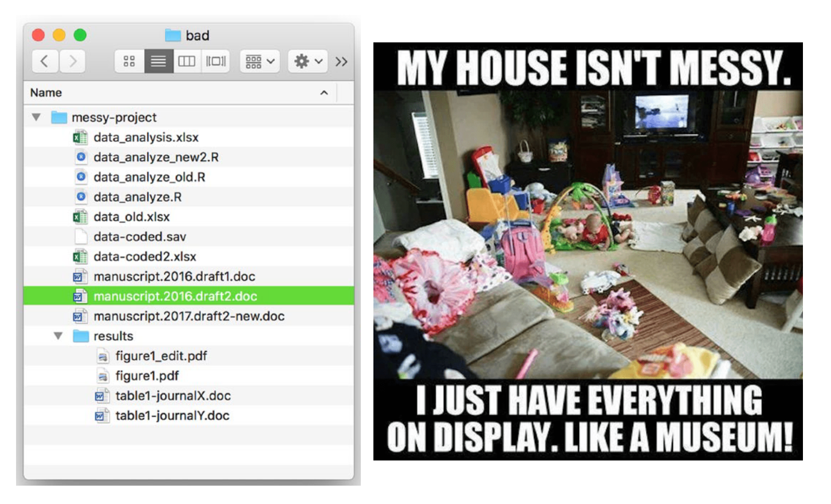
Task: Select the file name data_analyze_old.R
Action: tap(149, 177)
